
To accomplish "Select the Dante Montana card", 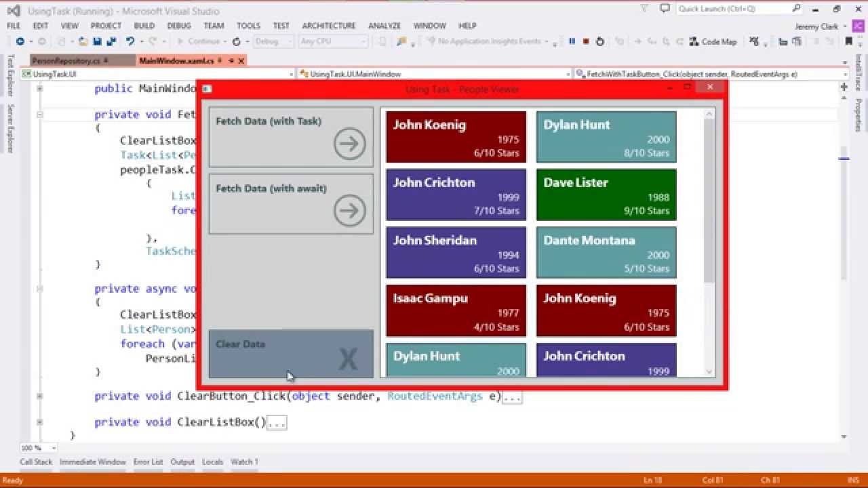I will tap(606, 252).
